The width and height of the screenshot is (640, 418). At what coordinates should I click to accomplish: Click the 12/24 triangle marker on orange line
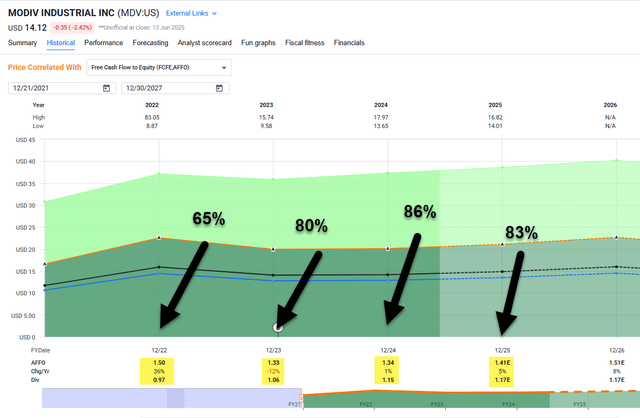pos(388,248)
